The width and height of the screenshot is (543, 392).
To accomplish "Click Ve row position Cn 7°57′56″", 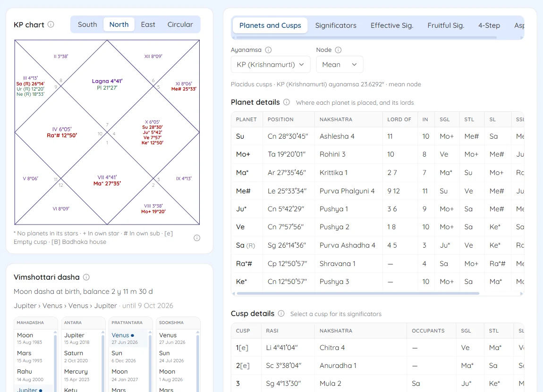I will (286, 227).
